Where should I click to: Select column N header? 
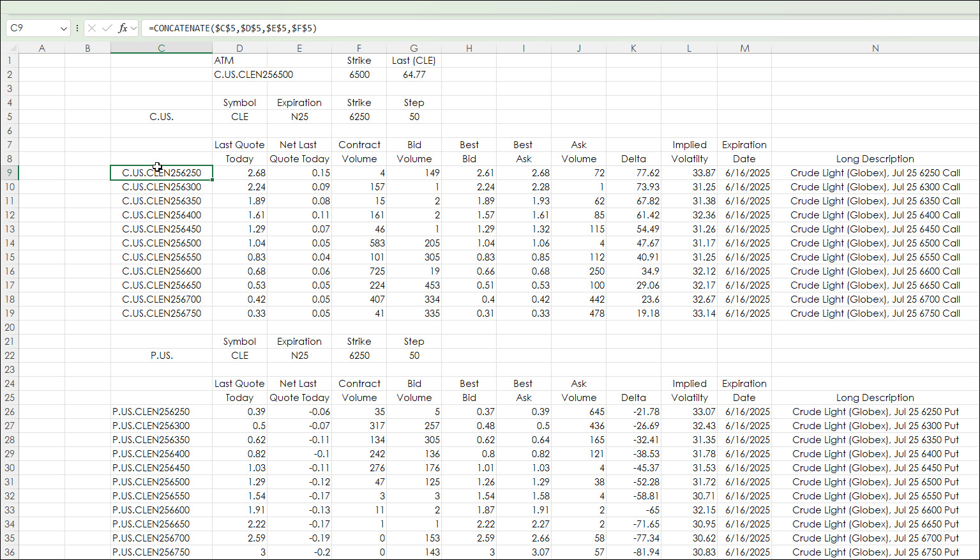click(x=875, y=48)
